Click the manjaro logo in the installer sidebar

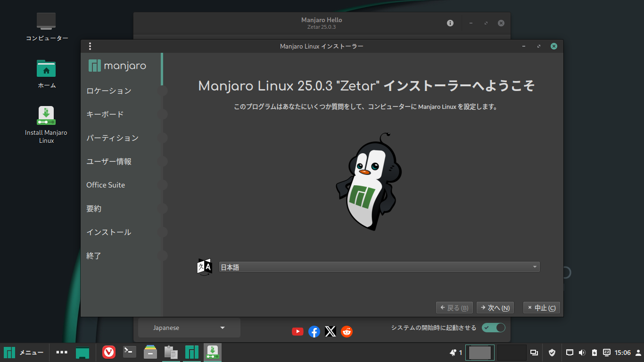[x=117, y=66]
